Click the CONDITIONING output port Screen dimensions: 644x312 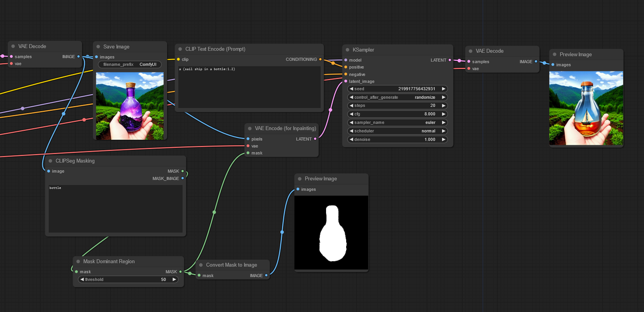[320, 59]
